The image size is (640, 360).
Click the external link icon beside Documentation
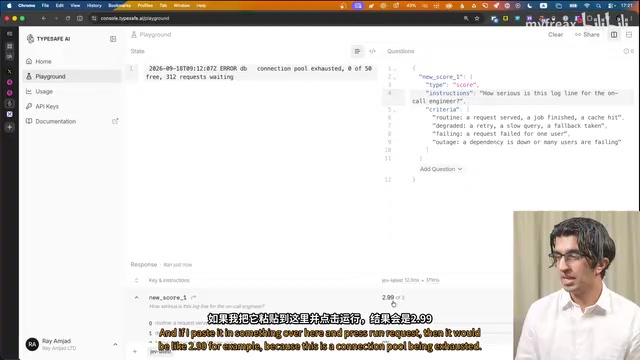coord(115,121)
